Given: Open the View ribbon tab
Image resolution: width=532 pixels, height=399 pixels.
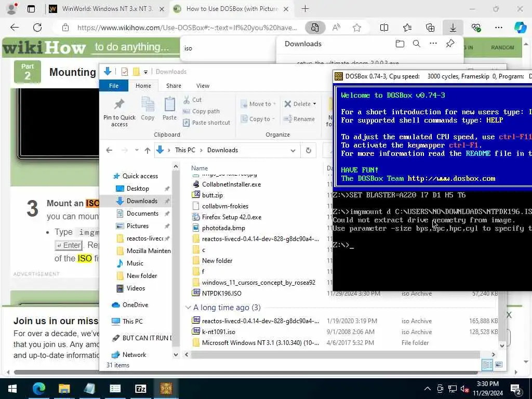Looking at the screenshot, I should point(203,86).
